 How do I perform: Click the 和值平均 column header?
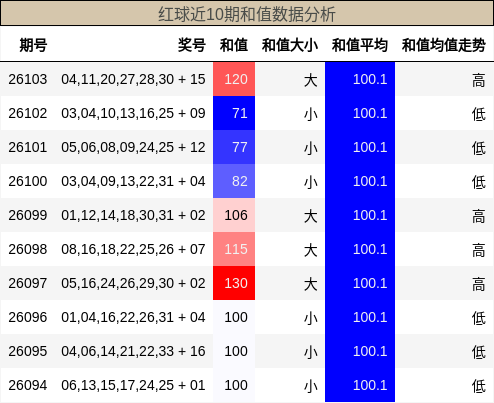point(360,45)
